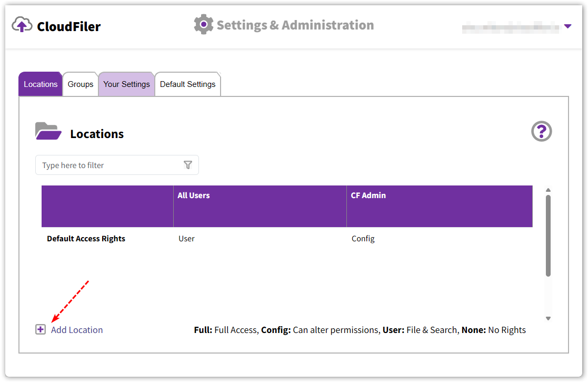Select the Default Access Rights row label
Viewport: 588px width, 382px height.
coord(86,239)
